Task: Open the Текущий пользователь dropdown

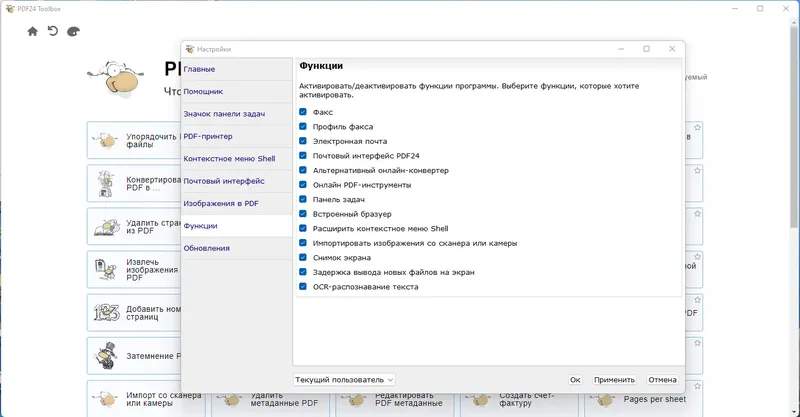Action: (x=344, y=380)
